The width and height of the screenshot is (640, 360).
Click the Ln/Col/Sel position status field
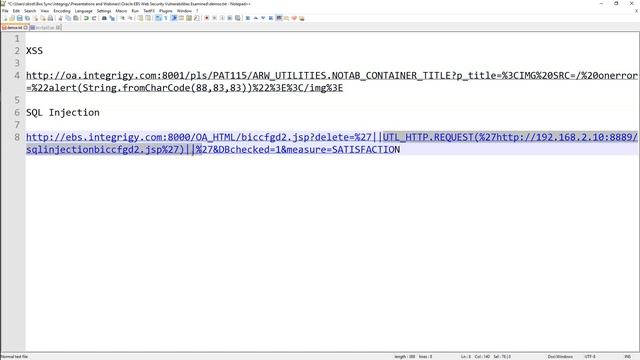[x=486, y=357]
